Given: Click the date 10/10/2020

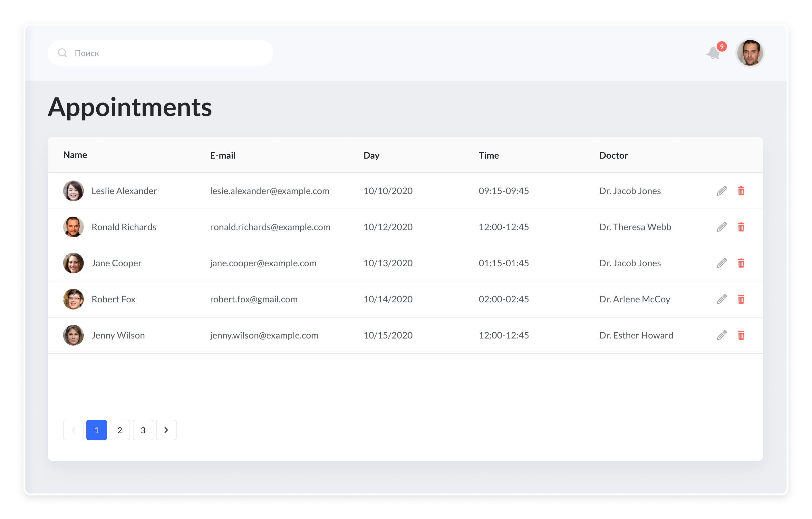Looking at the screenshot, I should 388,191.
